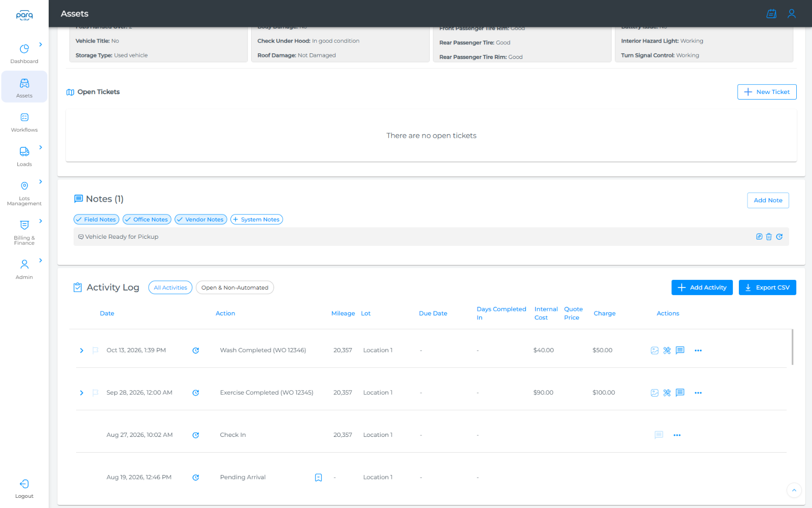Screen dimensions: 812x508
Task: Toggle the Vendor Notes filter
Action: click(200, 219)
